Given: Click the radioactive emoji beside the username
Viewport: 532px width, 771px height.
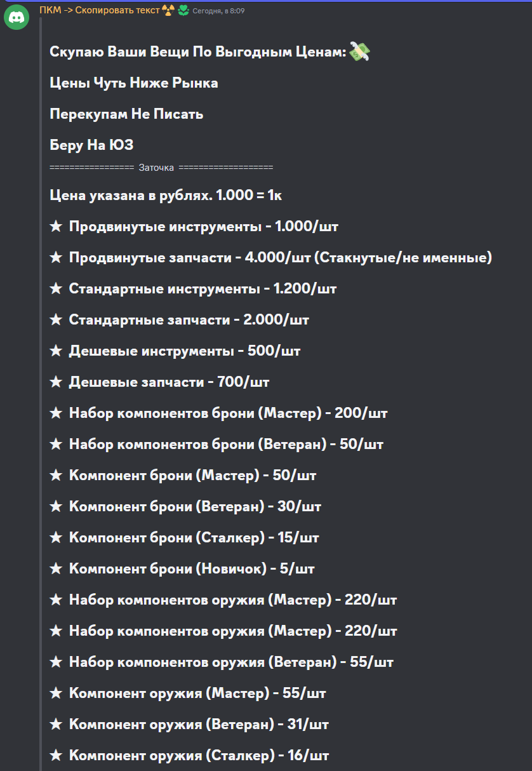Looking at the screenshot, I should [168, 10].
